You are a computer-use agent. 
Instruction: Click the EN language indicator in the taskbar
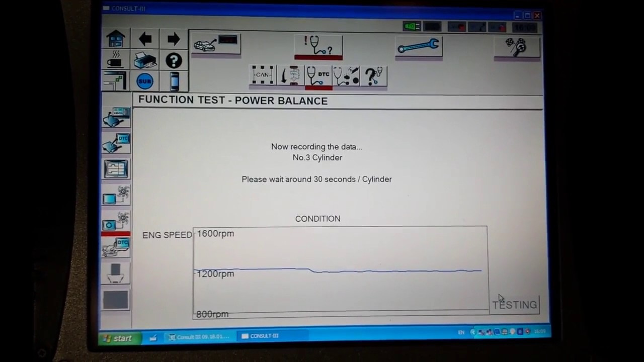tap(461, 332)
